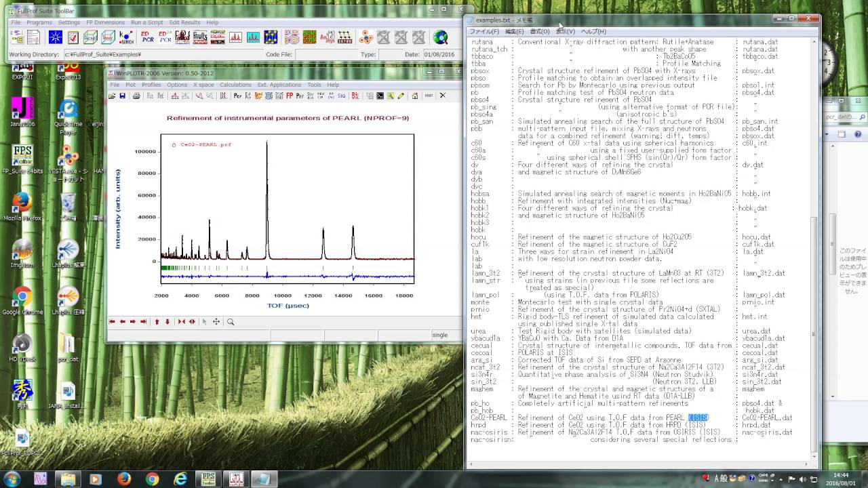Click the red checkmark CheckGroup icon
868x488 pixels.
click(73, 37)
